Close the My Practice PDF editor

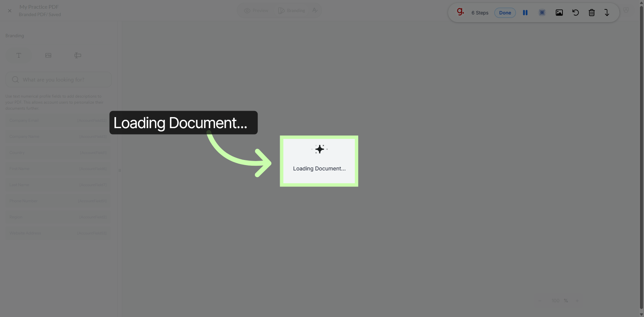pyautogui.click(x=10, y=11)
